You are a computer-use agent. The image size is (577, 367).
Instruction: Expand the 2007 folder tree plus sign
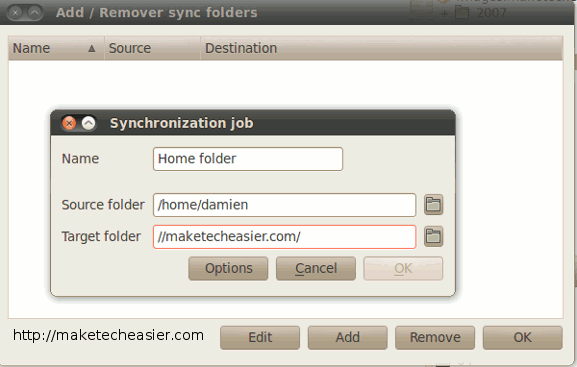(445, 14)
